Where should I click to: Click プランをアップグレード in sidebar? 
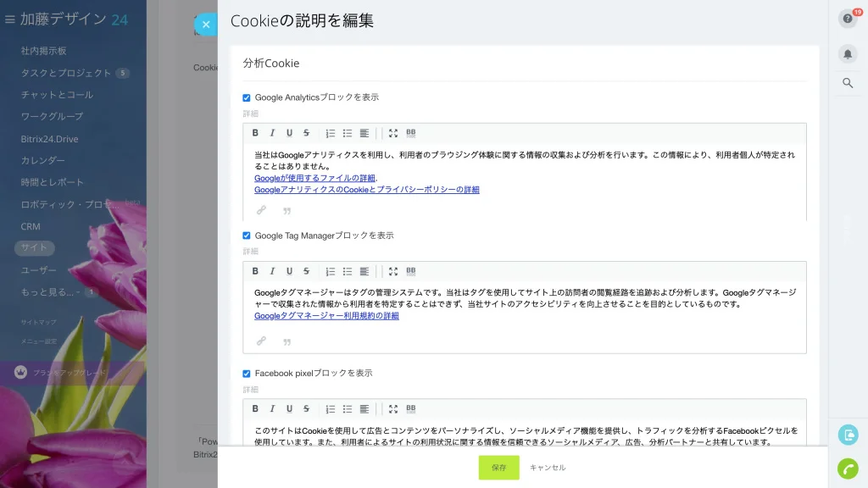[x=70, y=373]
